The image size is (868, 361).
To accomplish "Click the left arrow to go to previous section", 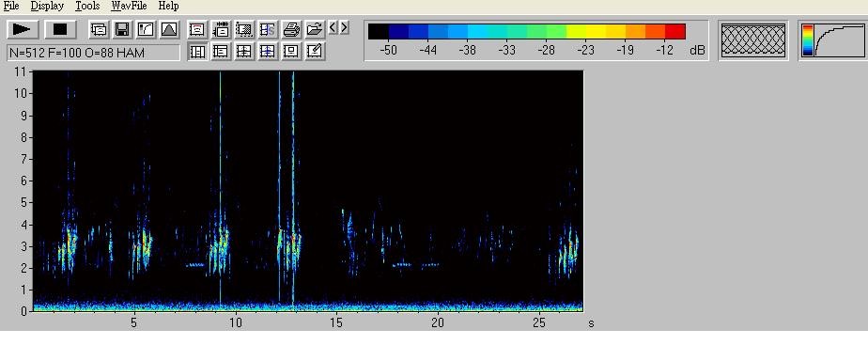I will click(333, 26).
